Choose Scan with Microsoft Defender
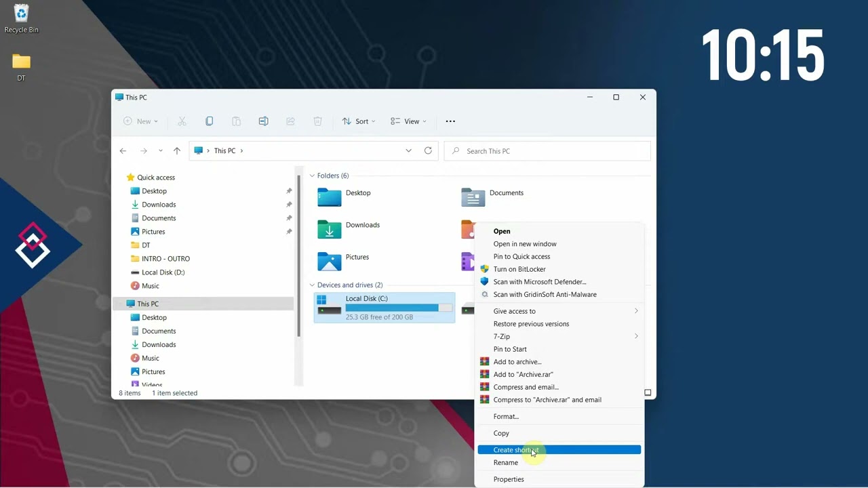 click(x=559, y=282)
